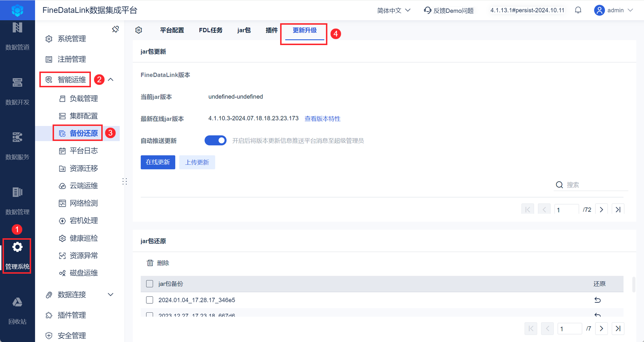
Task: Click the 还原 column header
Action: point(600,284)
